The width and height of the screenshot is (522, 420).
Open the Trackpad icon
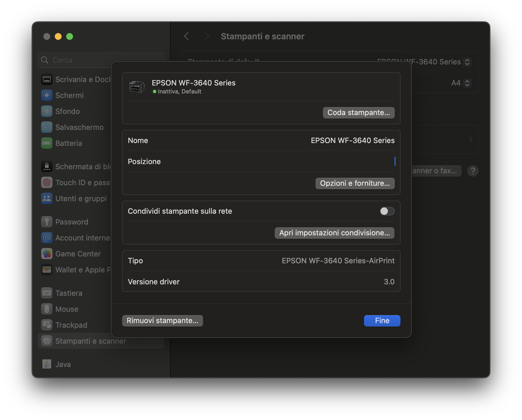47,325
